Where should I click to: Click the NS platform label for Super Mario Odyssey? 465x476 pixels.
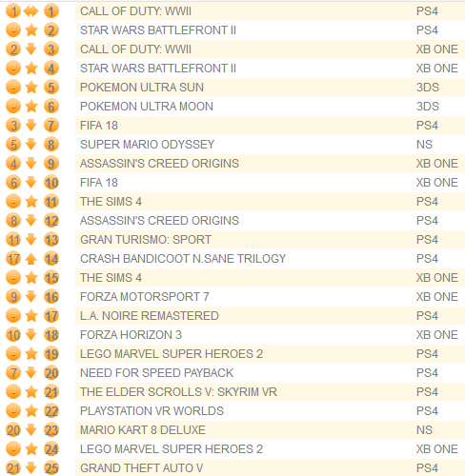click(424, 145)
